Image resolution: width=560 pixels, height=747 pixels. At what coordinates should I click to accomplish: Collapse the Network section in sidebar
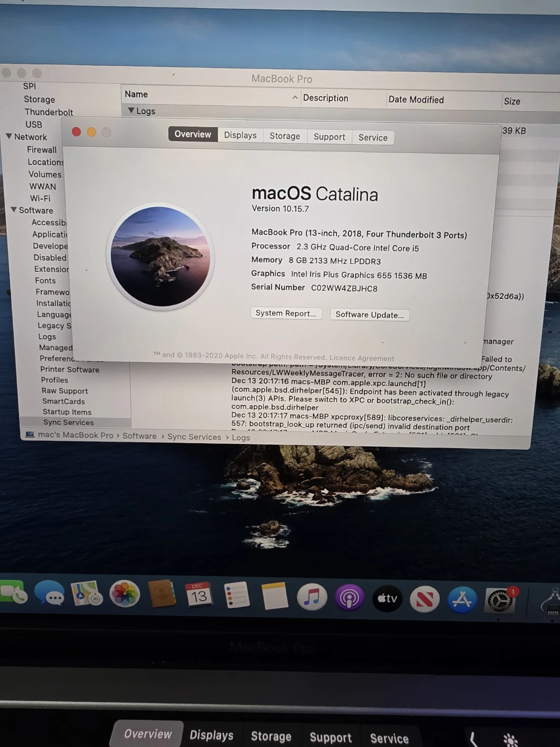[9, 136]
